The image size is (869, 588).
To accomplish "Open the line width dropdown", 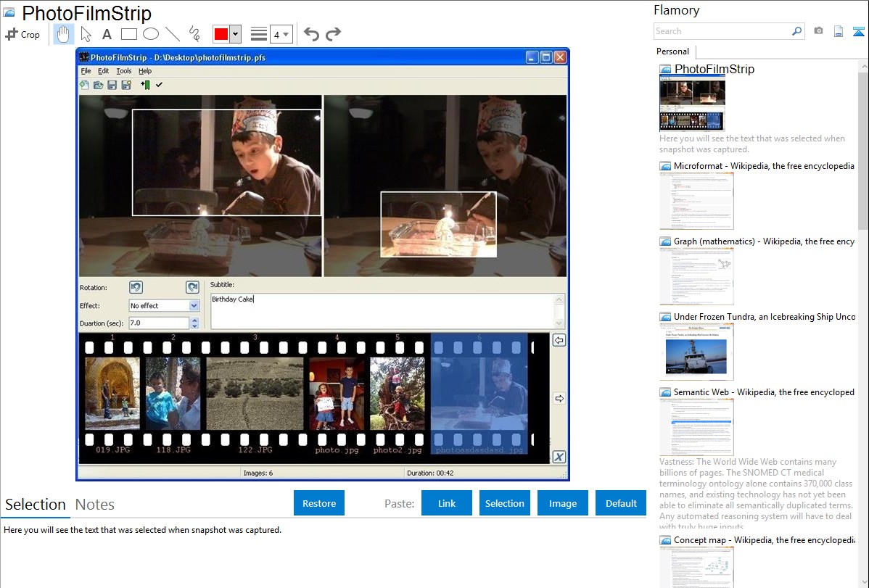I will pos(281,34).
